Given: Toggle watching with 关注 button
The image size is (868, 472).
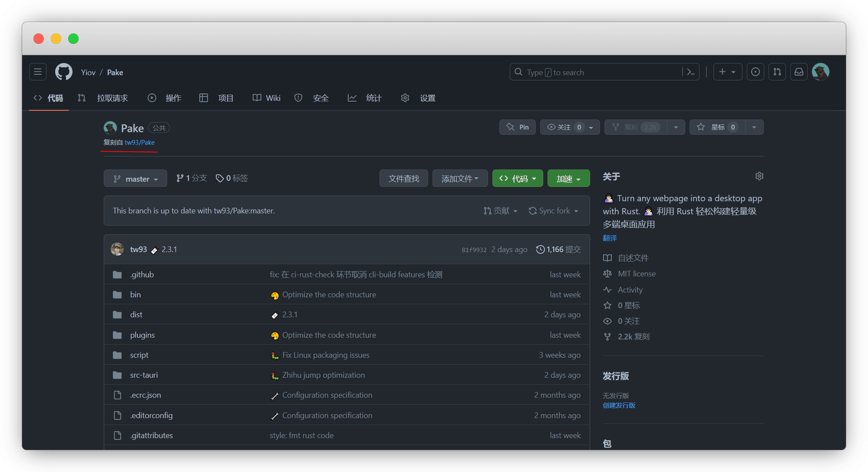Looking at the screenshot, I should coord(564,127).
